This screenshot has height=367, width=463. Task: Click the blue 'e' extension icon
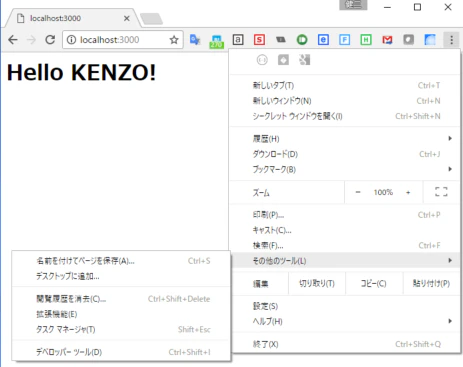click(x=323, y=40)
